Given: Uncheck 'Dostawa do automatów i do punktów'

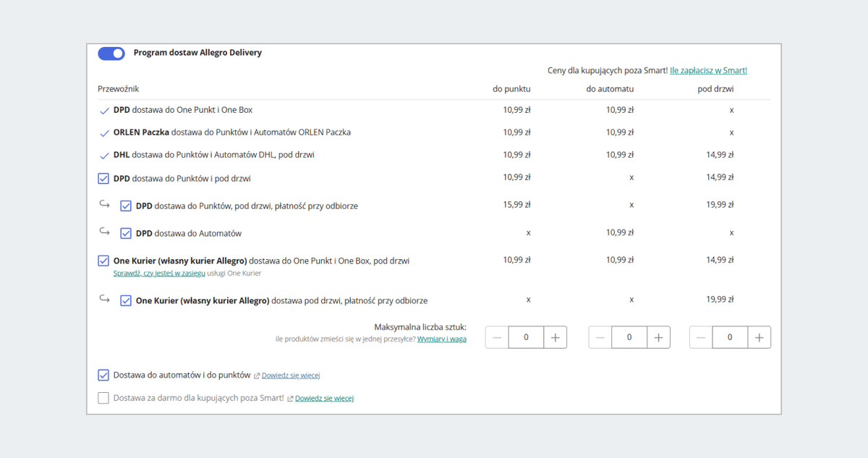Looking at the screenshot, I should coord(103,376).
